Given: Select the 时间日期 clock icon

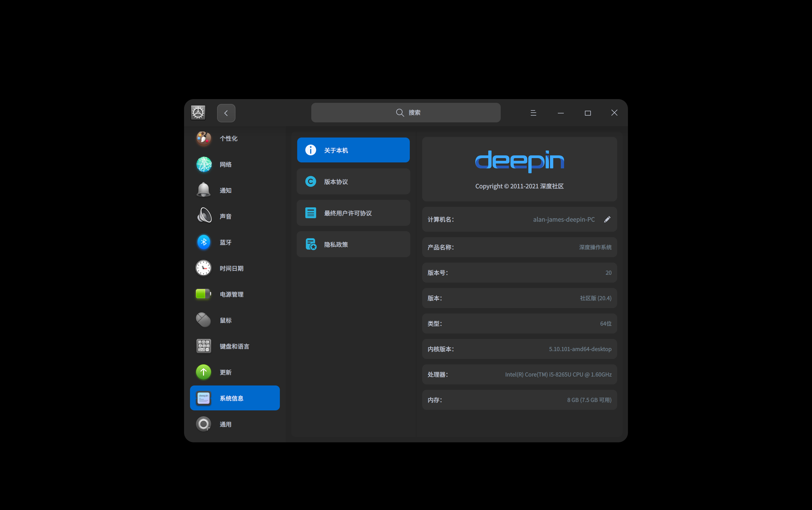Looking at the screenshot, I should 204,268.
